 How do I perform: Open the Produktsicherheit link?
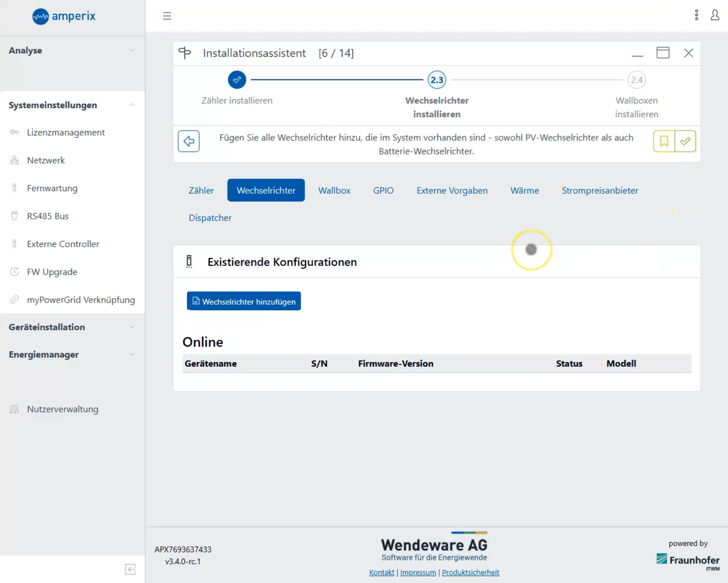[x=470, y=572]
